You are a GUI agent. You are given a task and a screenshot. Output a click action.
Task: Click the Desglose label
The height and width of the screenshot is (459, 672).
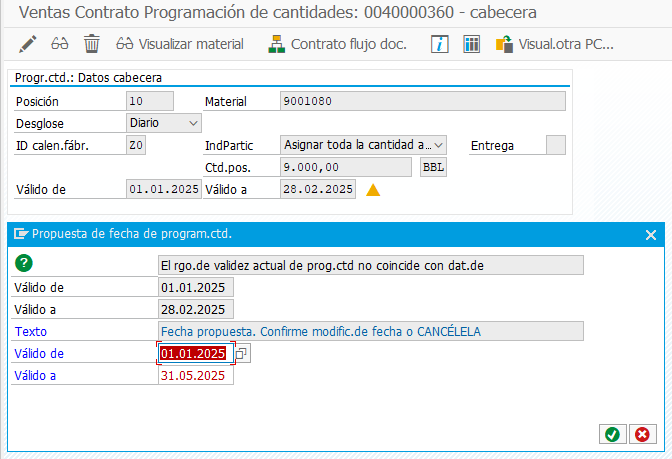40,123
